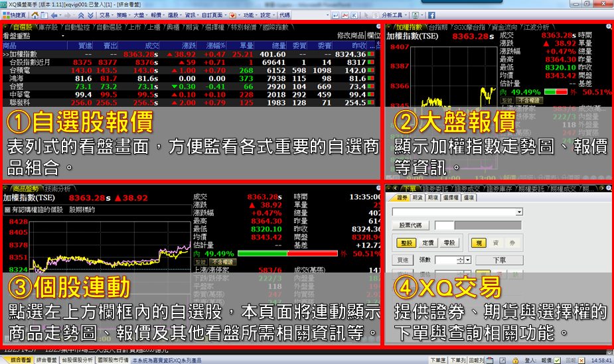The width and height of the screenshot is (614, 364).
Task: Expand round menu button before 自選股 tab
Action: click(x=6, y=27)
